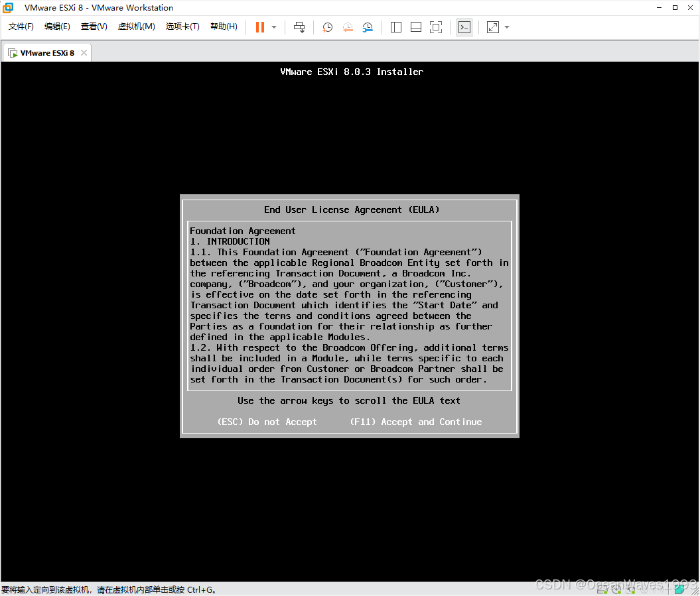Toggle the thumbnail bar view

tap(415, 27)
